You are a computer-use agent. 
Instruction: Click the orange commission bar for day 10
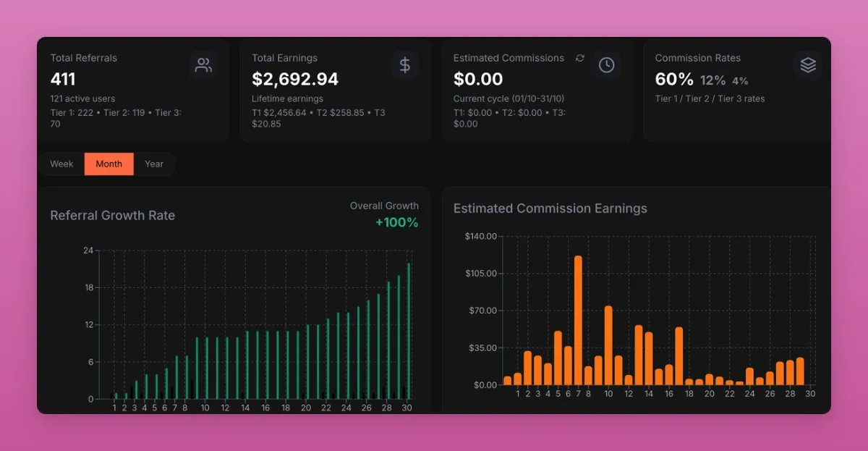(x=608, y=345)
